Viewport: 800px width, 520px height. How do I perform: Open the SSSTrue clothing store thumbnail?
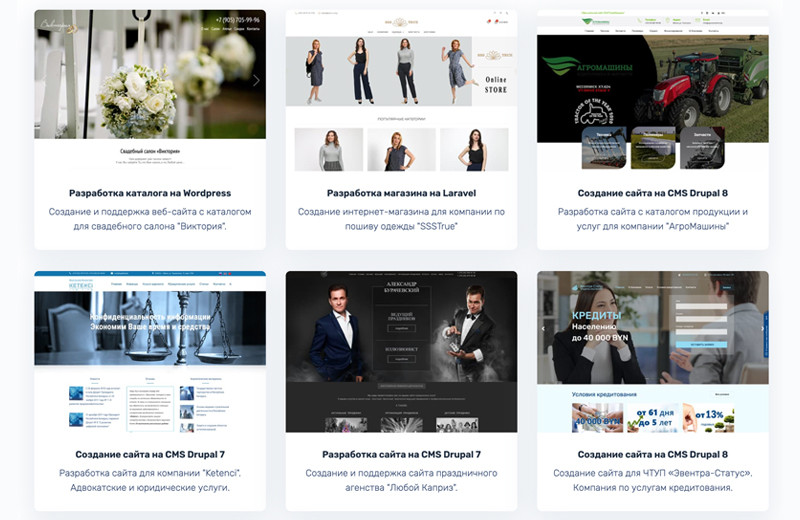click(x=401, y=90)
